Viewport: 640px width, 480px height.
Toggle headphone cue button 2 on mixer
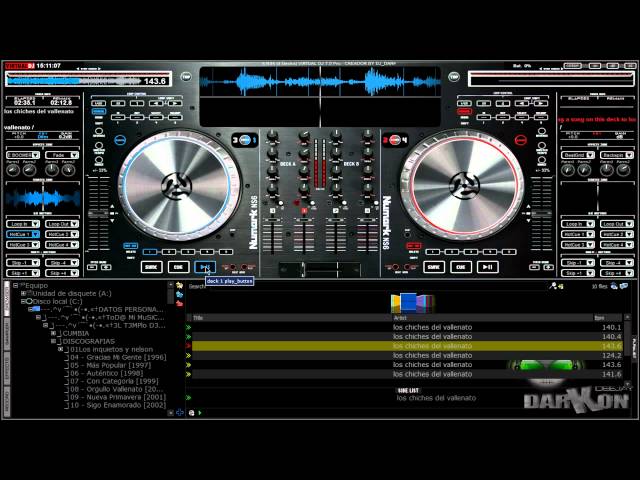(336, 211)
